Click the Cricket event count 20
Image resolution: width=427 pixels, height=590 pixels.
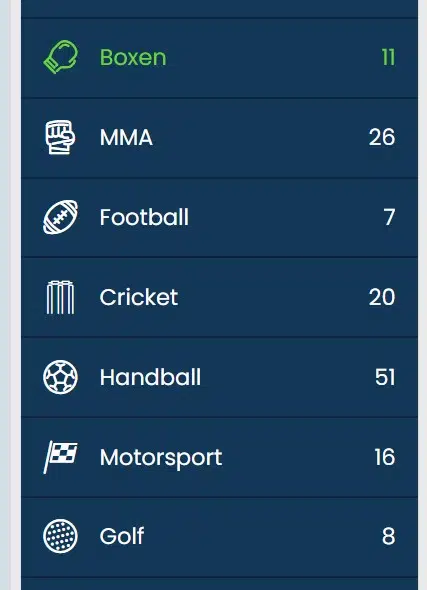click(x=382, y=297)
